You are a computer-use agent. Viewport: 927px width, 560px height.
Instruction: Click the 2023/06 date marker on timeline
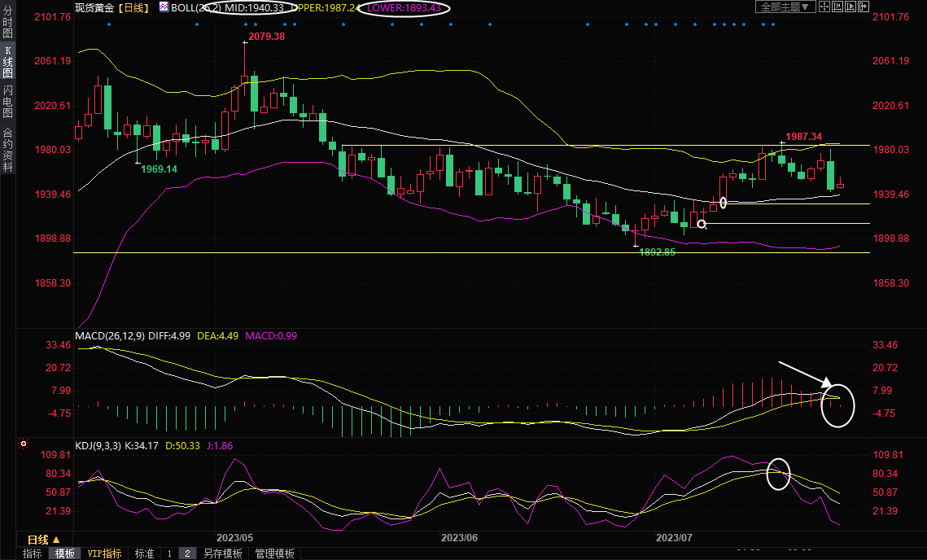point(459,538)
